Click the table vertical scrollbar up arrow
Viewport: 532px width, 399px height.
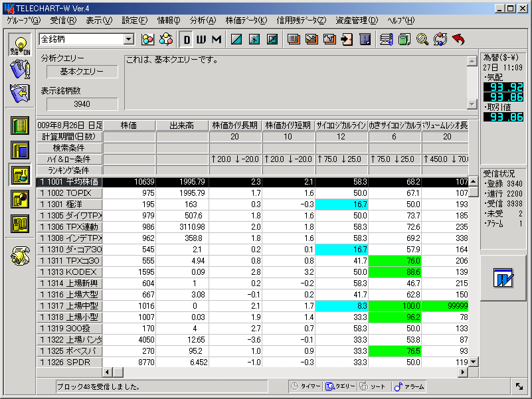coord(474,181)
